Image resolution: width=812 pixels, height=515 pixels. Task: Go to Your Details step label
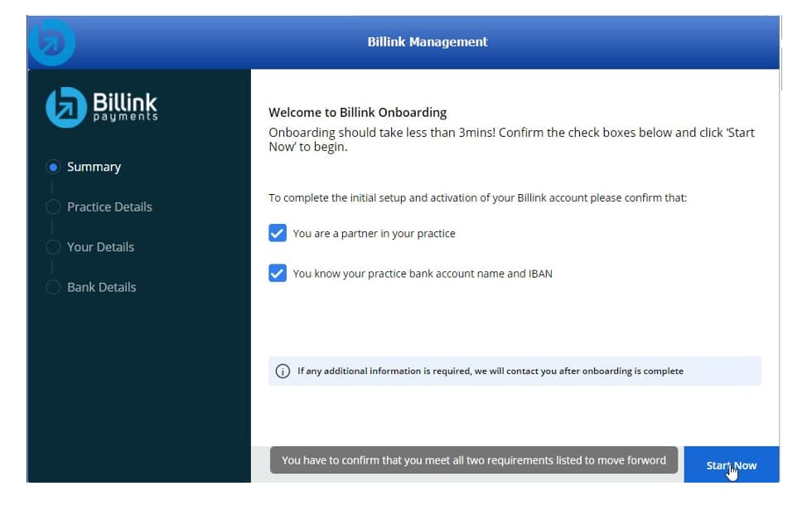coord(100,247)
